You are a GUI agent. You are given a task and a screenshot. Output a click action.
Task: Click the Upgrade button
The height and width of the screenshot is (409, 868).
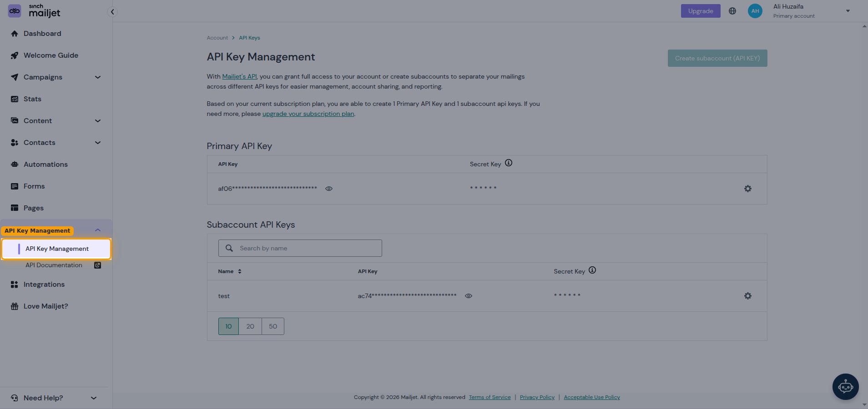click(x=701, y=11)
